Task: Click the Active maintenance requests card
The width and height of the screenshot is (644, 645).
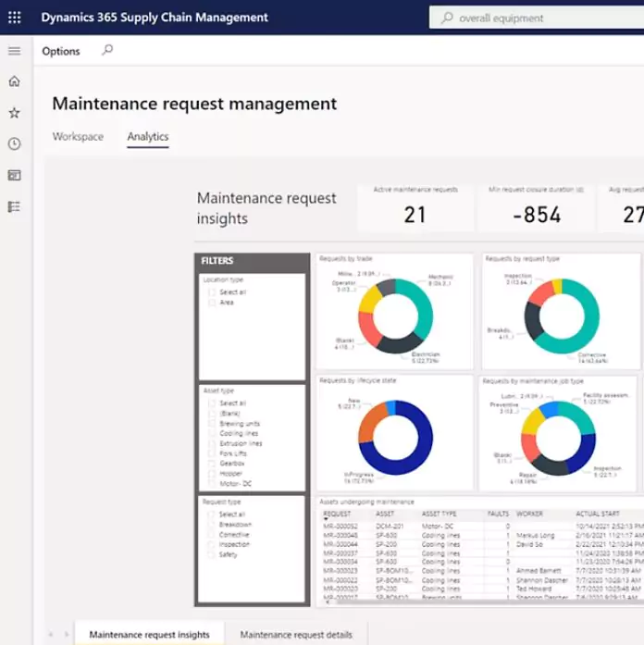Action: coord(415,207)
